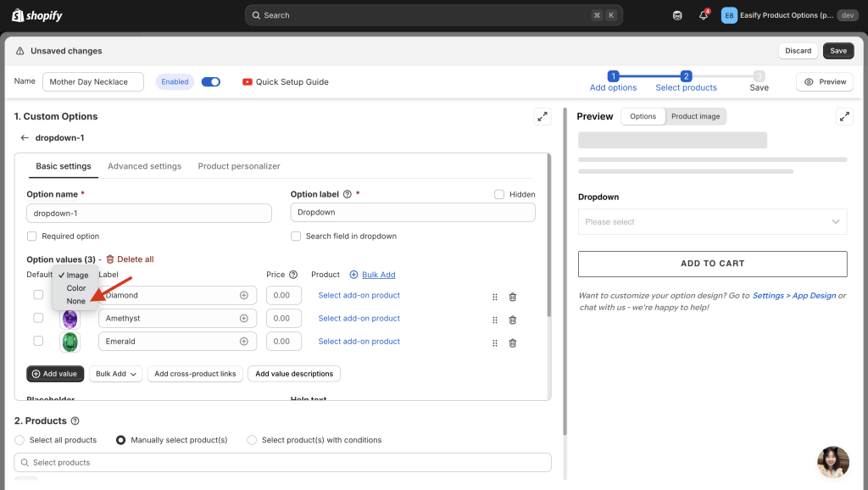Check the Required option checkbox
The image size is (868, 490).
pos(32,237)
